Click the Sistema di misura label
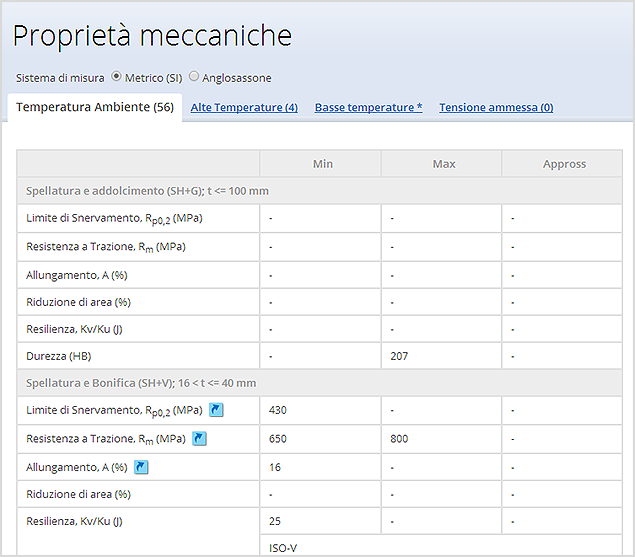 (60, 78)
